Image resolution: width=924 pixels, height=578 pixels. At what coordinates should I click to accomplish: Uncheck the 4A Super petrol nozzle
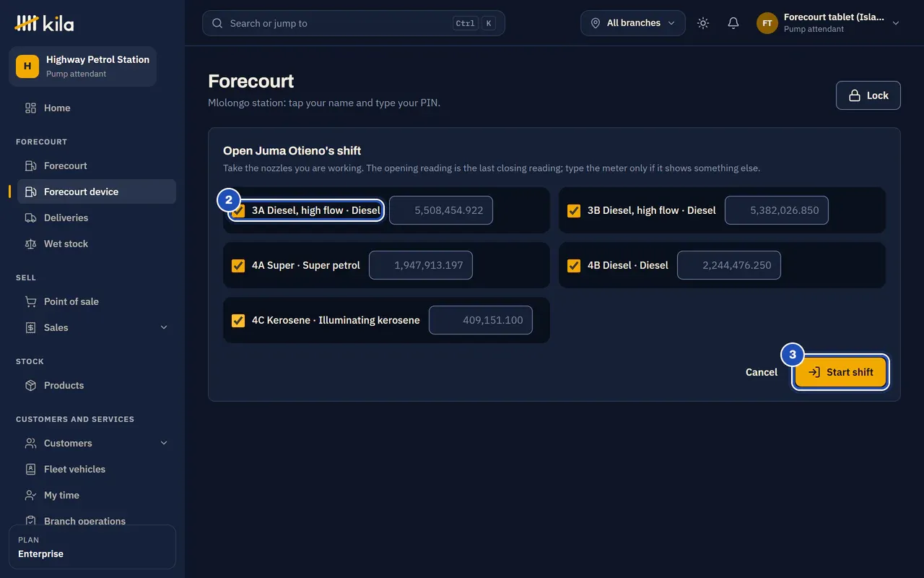point(238,265)
